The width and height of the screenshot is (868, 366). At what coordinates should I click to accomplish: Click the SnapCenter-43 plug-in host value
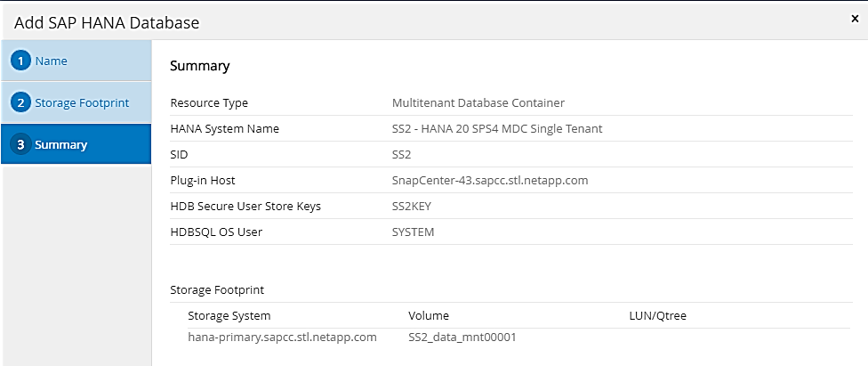490,181
